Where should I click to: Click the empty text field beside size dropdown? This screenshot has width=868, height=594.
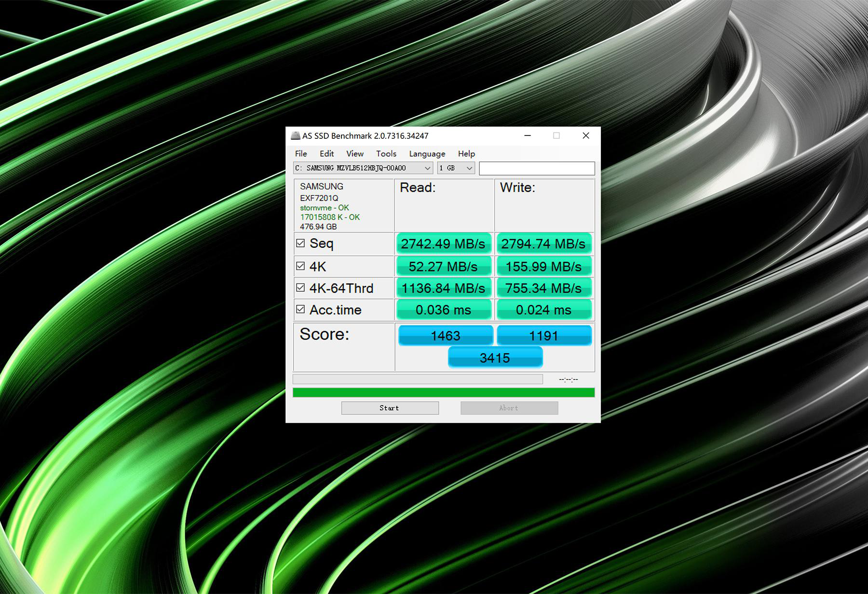537,168
